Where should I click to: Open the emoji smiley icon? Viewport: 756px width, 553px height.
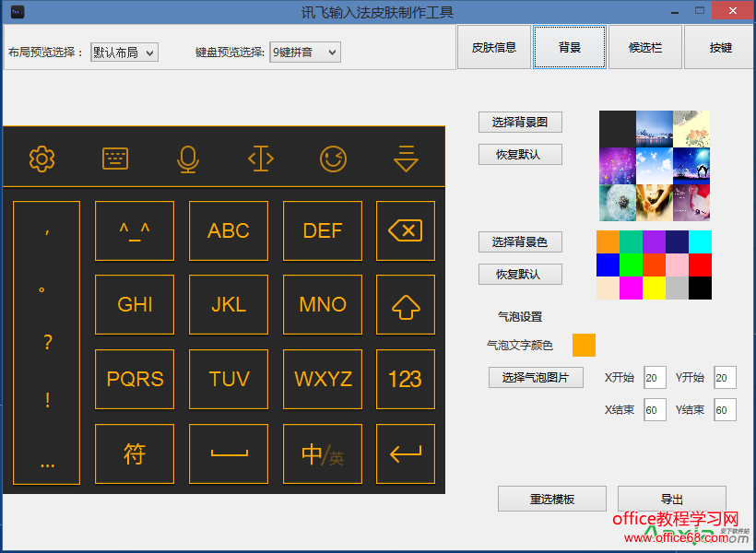333,159
